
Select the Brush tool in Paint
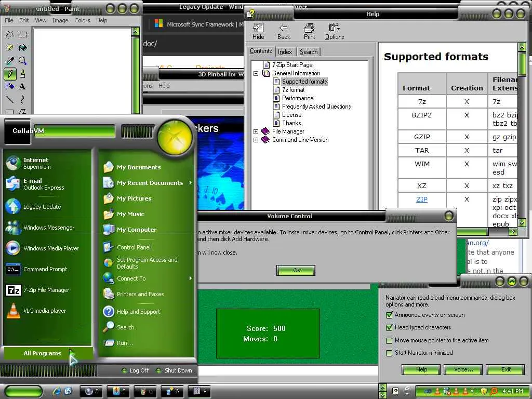[x=23, y=74]
